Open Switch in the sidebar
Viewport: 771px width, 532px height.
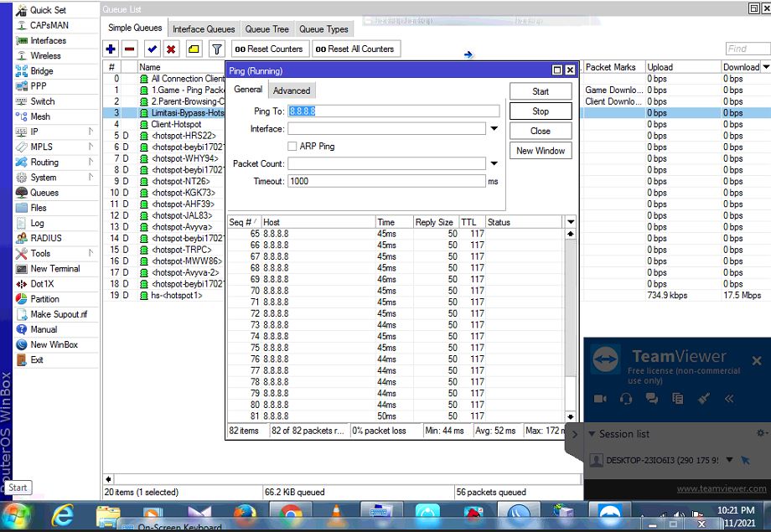click(x=42, y=101)
